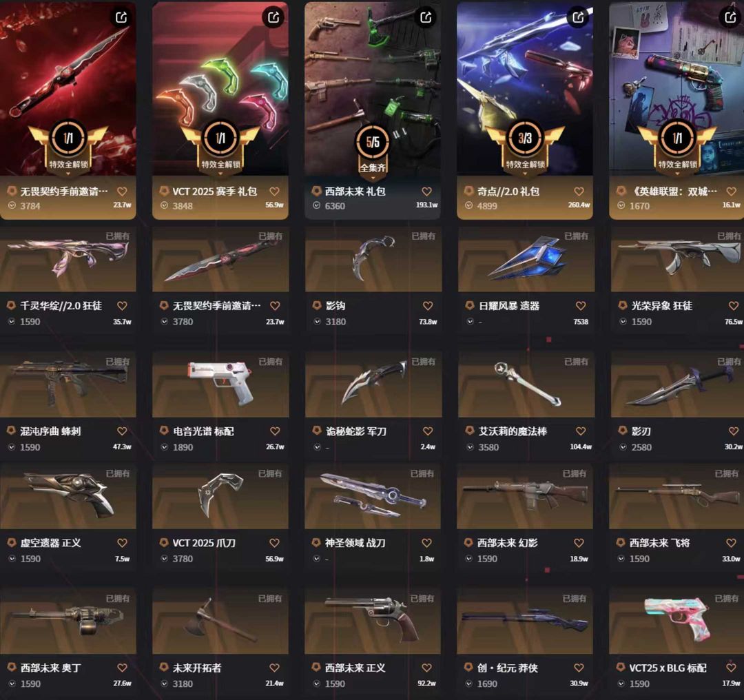744x700 pixels.
Task: Open the VCT25 x BLG 标配 pistol thumbnail
Action: pos(676,621)
